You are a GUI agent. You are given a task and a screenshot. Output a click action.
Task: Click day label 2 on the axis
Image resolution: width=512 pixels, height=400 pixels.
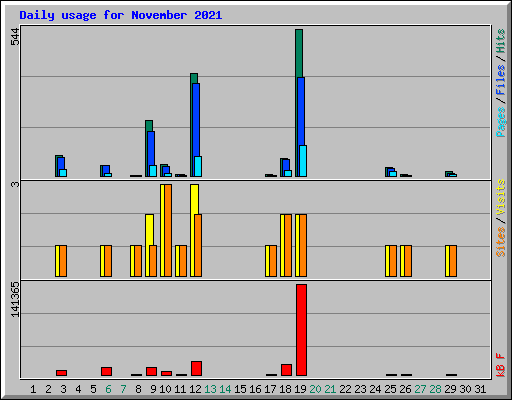point(48,389)
